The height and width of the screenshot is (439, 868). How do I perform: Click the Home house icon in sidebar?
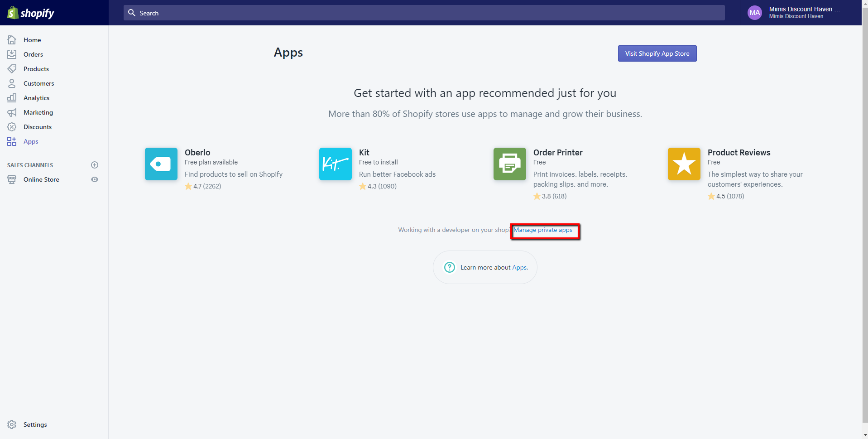[12, 40]
